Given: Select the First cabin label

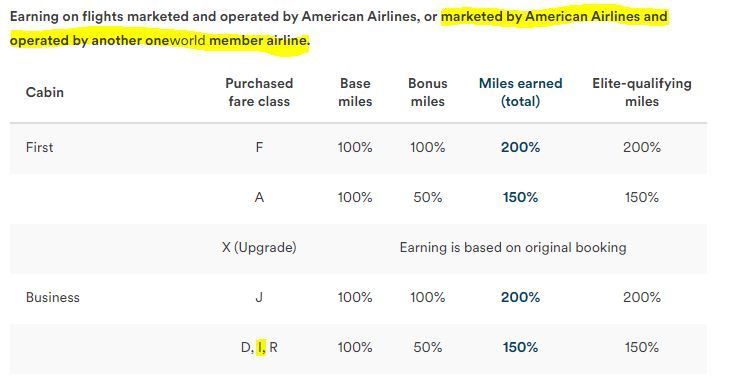Looking at the screenshot, I should pos(40,147).
